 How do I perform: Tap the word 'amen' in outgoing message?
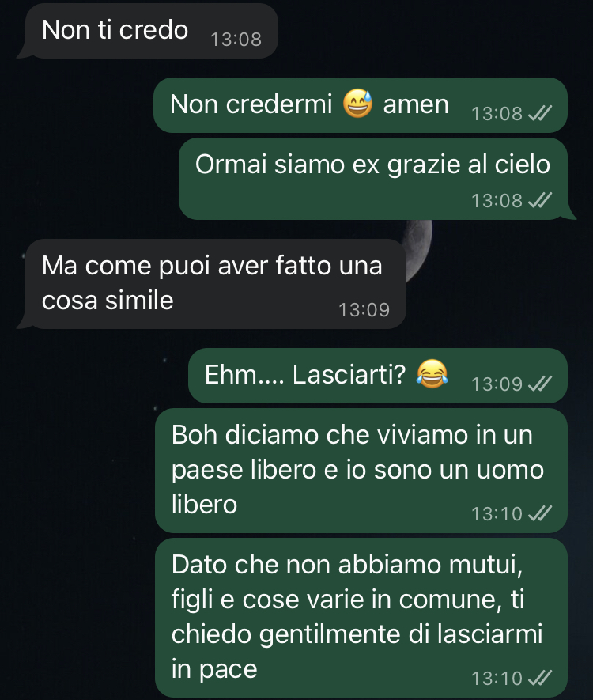pos(416,104)
